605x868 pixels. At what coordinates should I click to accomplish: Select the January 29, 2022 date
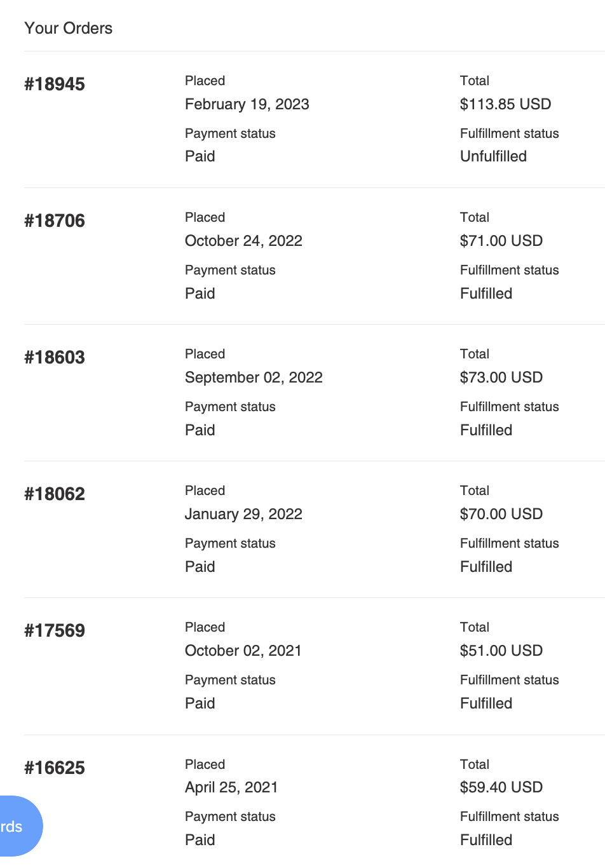coord(243,514)
